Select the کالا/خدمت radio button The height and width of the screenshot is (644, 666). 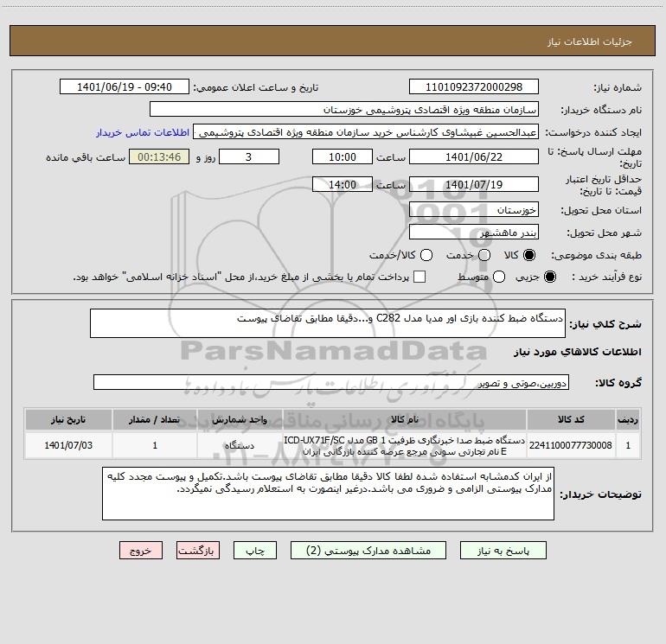(x=426, y=255)
